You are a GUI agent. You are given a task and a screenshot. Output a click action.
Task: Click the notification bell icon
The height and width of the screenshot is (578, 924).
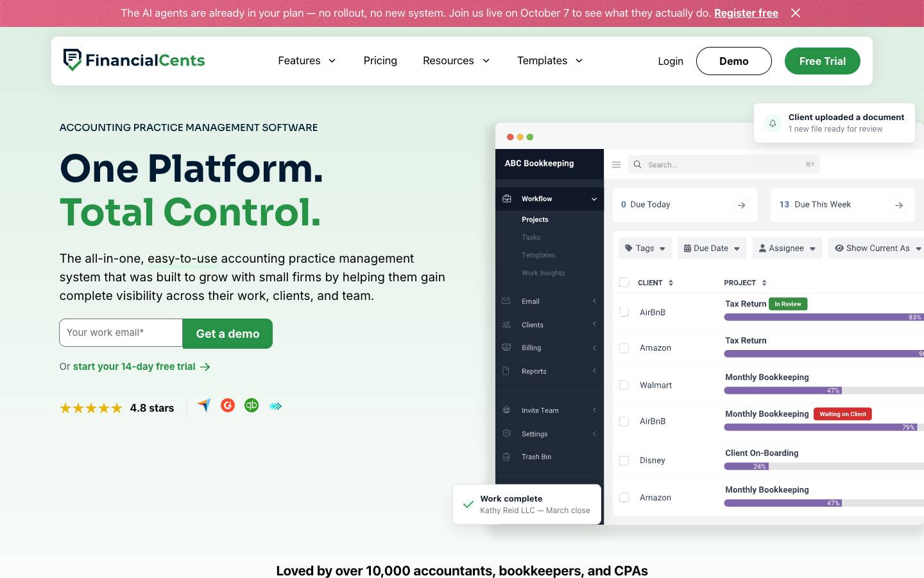773,123
